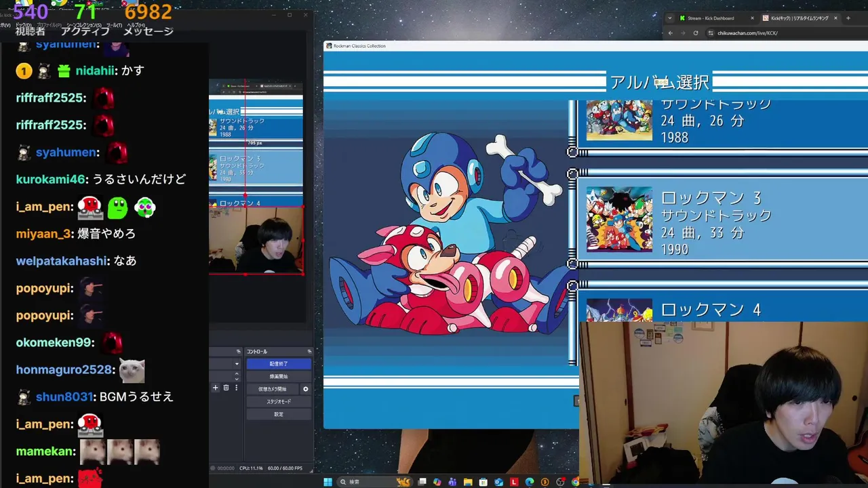868x488 pixels.
Task: Delete transition using the trash icon
Action: click(226, 388)
